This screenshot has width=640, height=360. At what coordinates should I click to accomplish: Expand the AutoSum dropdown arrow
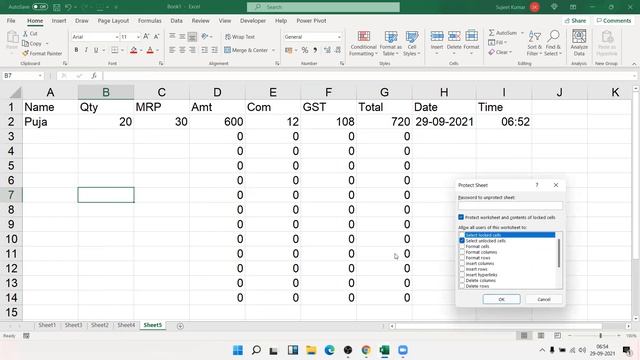pyautogui.click(x=522, y=33)
